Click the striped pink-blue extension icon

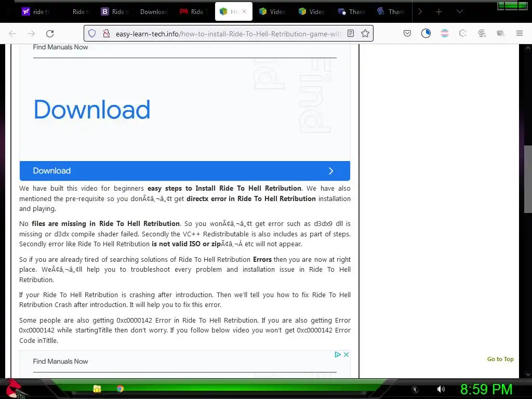coord(445,33)
